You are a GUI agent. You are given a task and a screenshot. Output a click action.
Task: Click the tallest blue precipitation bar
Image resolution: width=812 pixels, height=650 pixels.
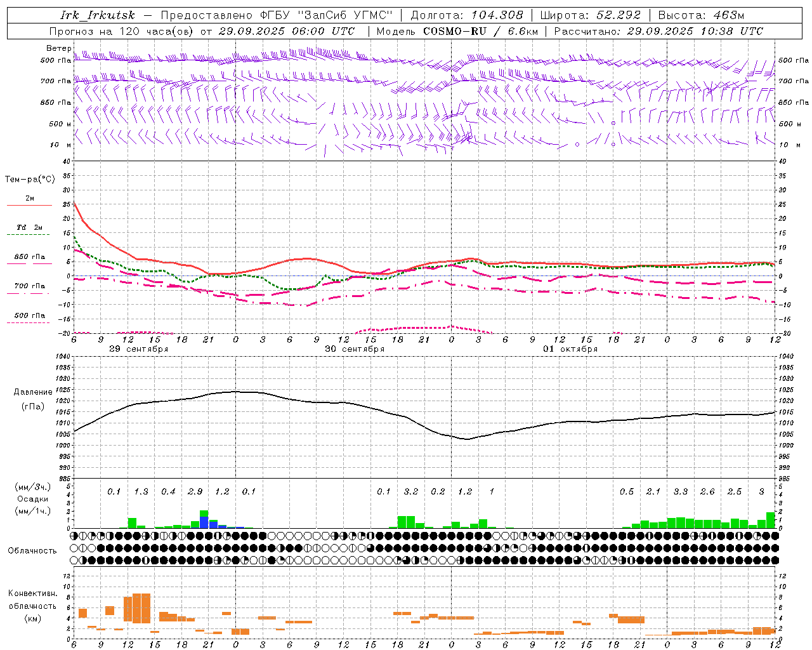coord(204,522)
